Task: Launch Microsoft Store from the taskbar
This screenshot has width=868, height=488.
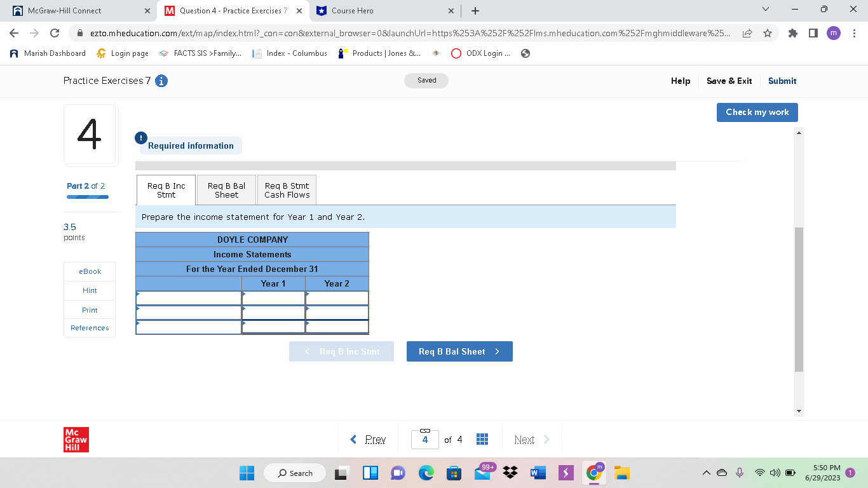Action: point(454,473)
